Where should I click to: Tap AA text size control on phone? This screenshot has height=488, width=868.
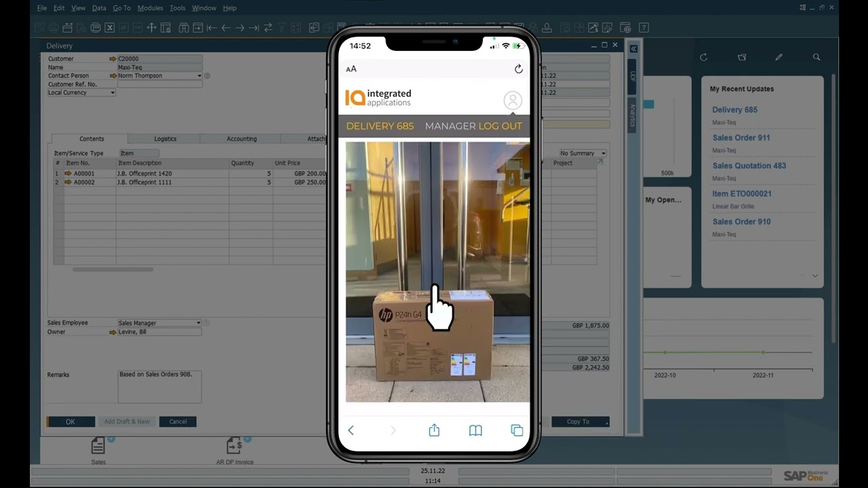[x=351, y=69]
